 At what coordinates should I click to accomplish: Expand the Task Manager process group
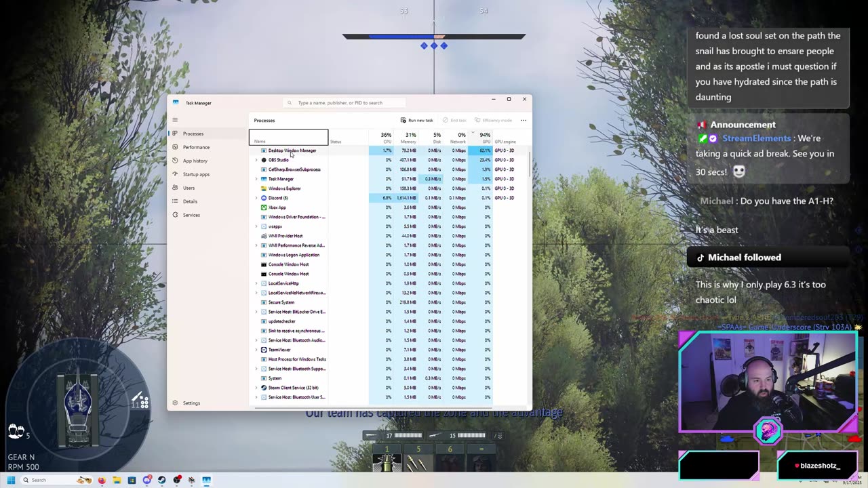click(256, 179)
